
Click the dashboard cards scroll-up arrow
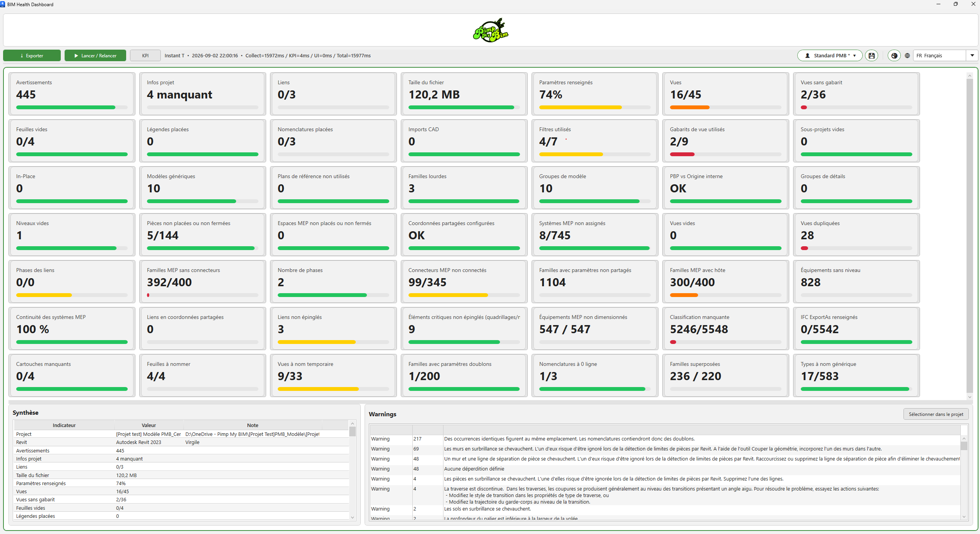pyautogui.click(x=970, y=76)
